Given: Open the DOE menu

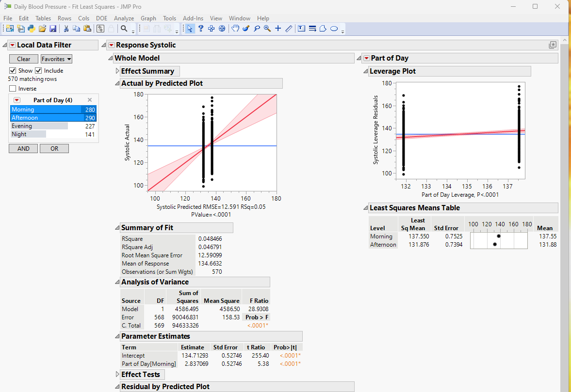Looking at the screenshot, I should coord(101,18).
